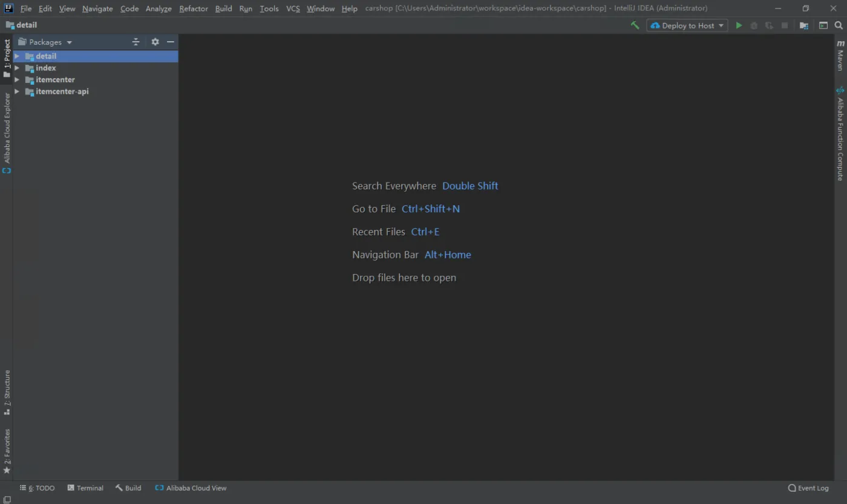The image size is (847, 504).
Task: Open the Code menu
Action: pos(129,8)
